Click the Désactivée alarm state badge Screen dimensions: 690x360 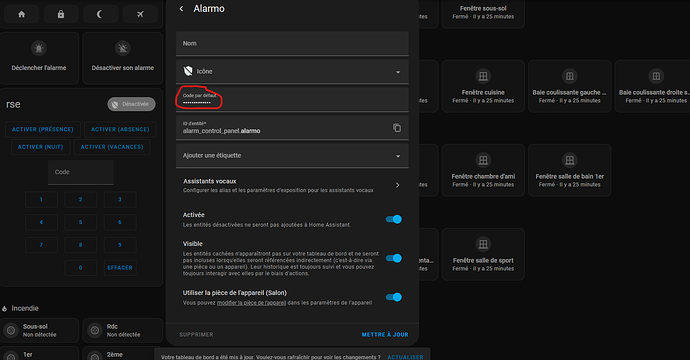pyautogui.click(x=132, y=104)
